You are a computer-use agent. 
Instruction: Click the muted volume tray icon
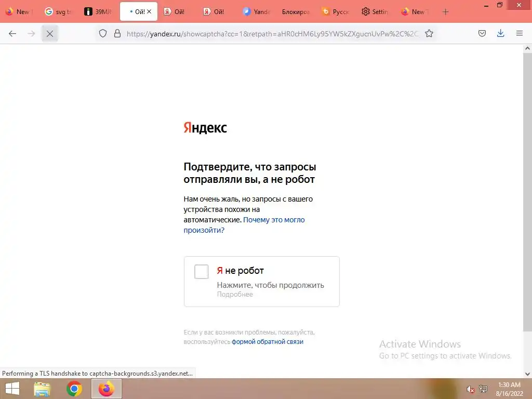click(470, 389)
